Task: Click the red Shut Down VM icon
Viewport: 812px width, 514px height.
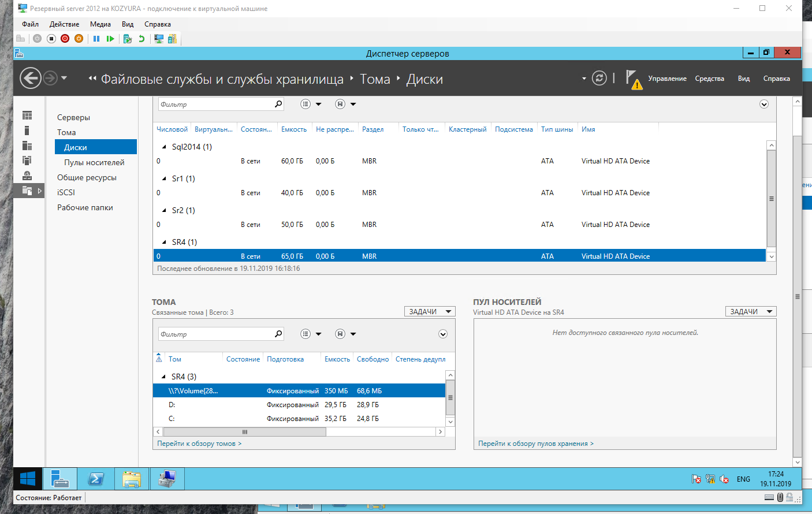Action: click(x=65, y=39)
